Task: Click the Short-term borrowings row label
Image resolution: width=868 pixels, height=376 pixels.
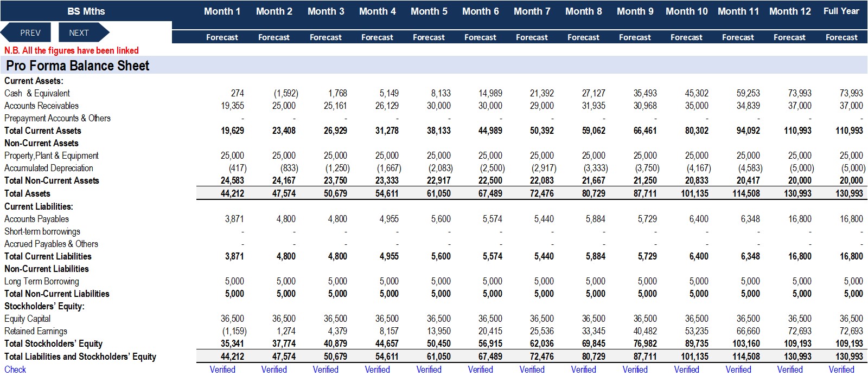Action: tap(42, 231)
